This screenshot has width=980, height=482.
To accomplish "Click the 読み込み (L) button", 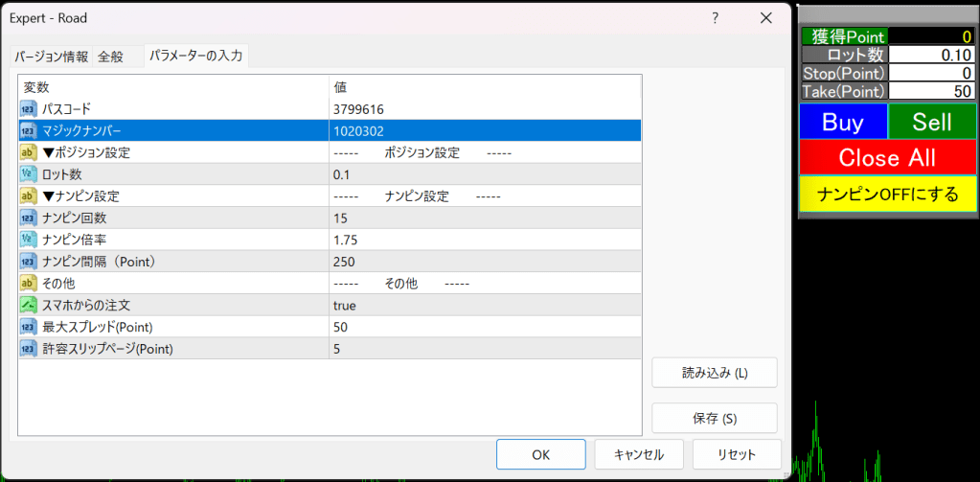I will pos(714,373).
